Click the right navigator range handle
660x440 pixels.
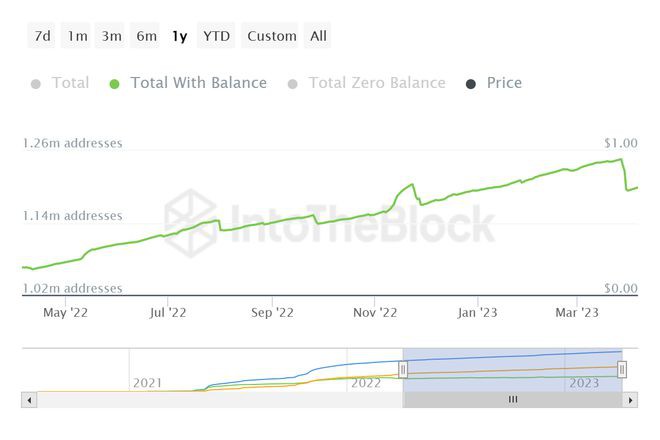(623, 370)
